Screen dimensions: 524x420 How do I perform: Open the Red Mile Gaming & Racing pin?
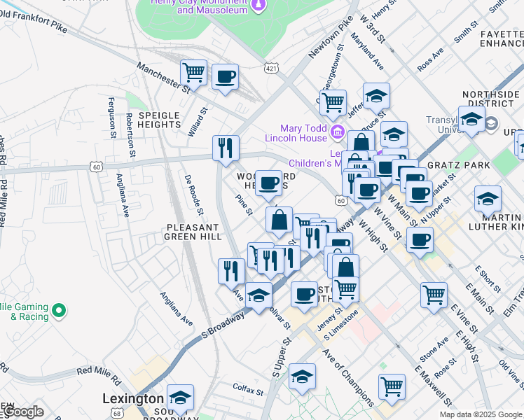(59, 311)
